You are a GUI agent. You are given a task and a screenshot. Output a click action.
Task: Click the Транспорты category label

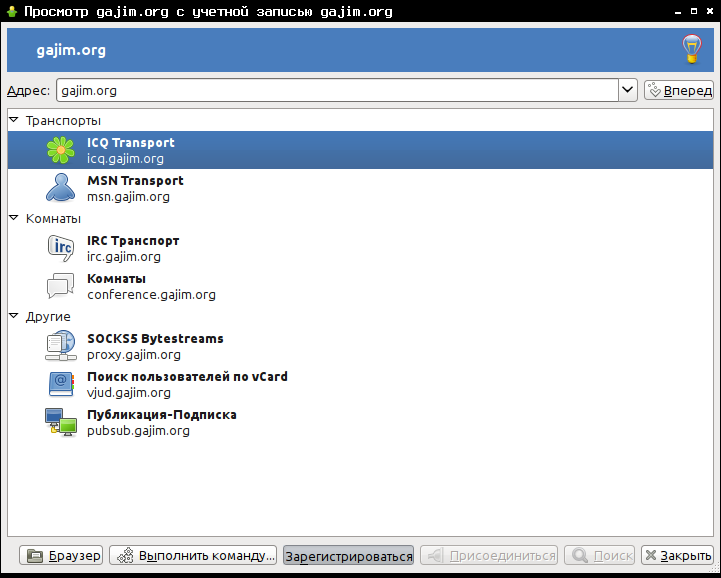[x=63, y=120]
